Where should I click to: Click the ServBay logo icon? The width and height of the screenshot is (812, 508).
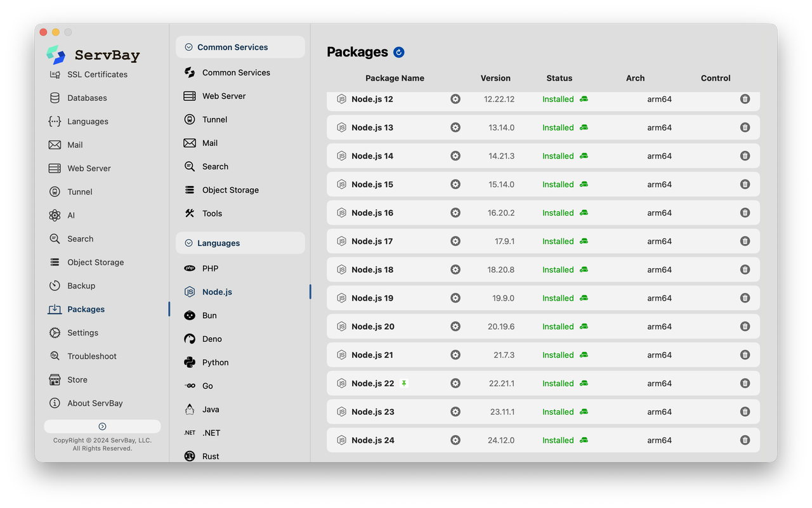coord(56,55)
